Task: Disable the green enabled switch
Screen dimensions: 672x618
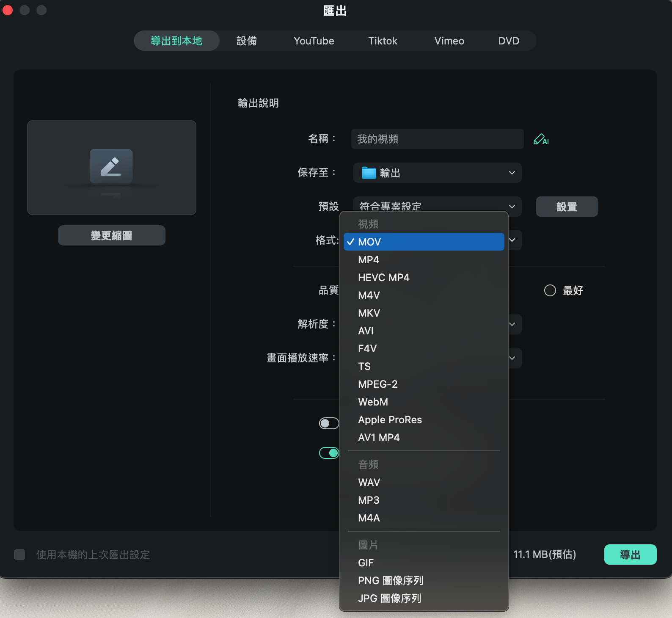Action: (x=329, y=453)
